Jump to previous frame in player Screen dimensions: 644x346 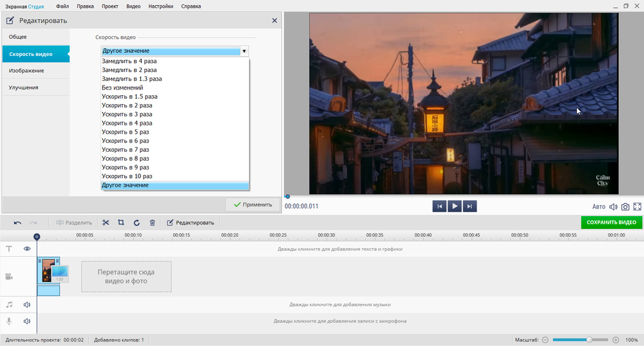(439, 206)
